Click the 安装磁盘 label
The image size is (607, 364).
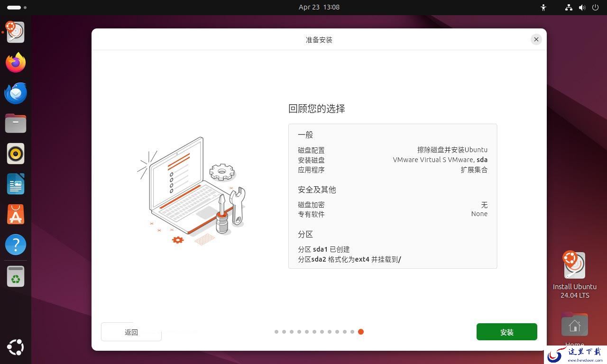(311, 160)
